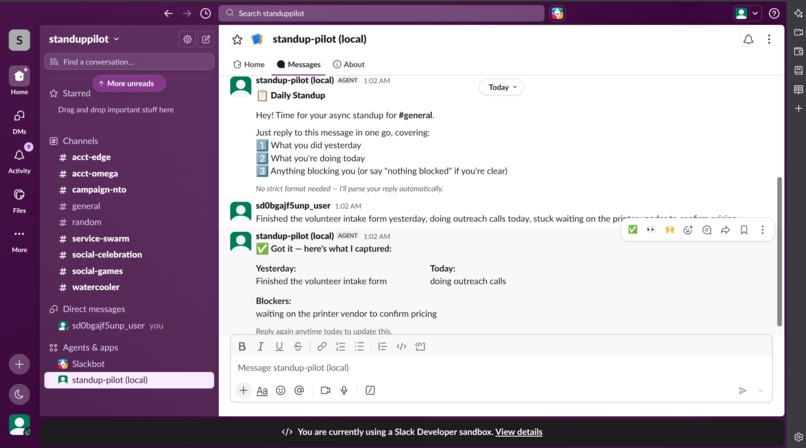The width and height of the screenshot is (806, 448).
Task: React with the eyes emoji
Action: tap(651, 230)
